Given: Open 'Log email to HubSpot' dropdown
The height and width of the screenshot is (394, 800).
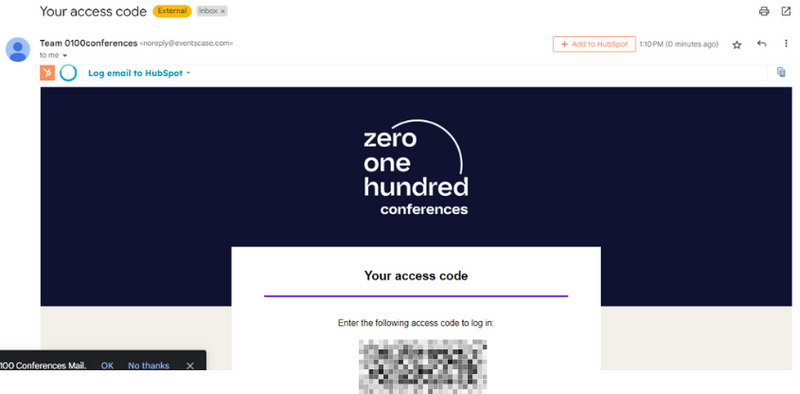Looking at the screenshot, I should point(139,73).
